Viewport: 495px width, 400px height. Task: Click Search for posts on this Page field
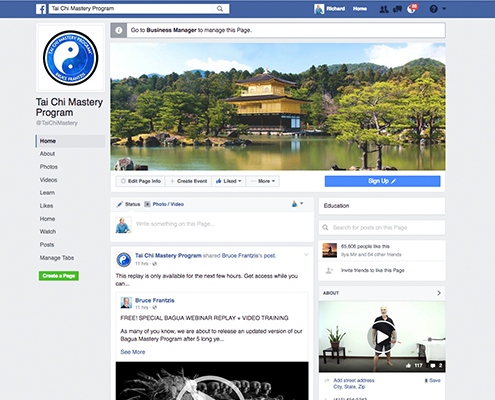(x=382, y=228)
